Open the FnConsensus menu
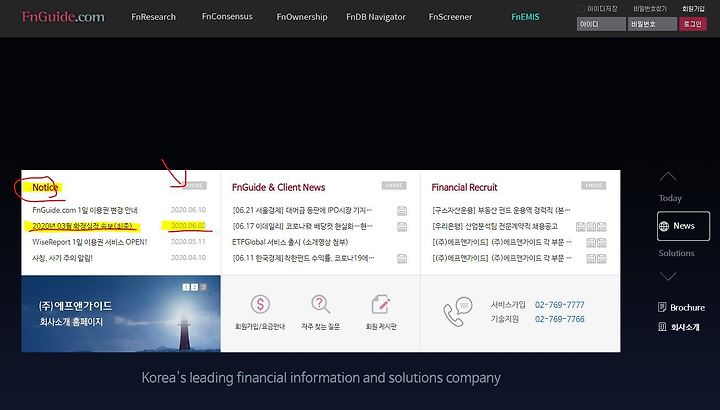Viewport: 720px width, 410px height. [227, 17]
